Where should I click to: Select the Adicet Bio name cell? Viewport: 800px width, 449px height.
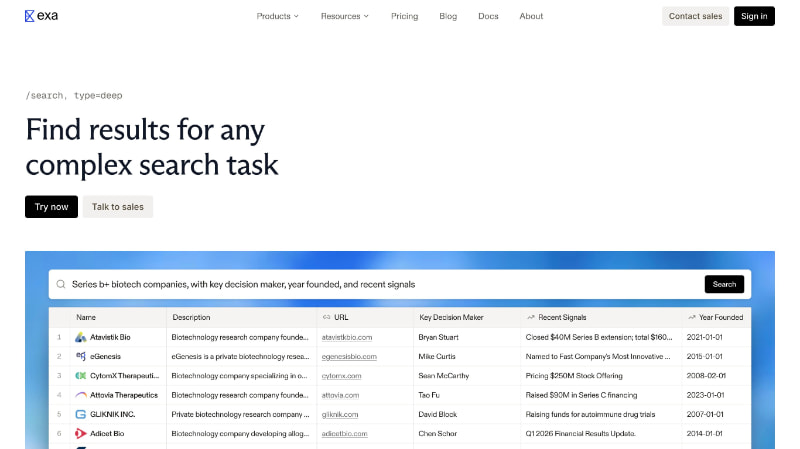pos(118,434)
